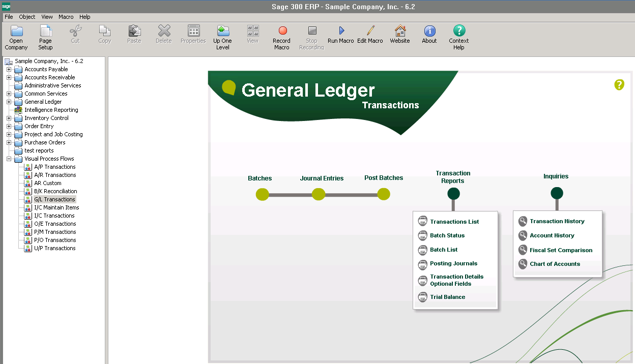Click the Post Batches process node

[384, 194]
